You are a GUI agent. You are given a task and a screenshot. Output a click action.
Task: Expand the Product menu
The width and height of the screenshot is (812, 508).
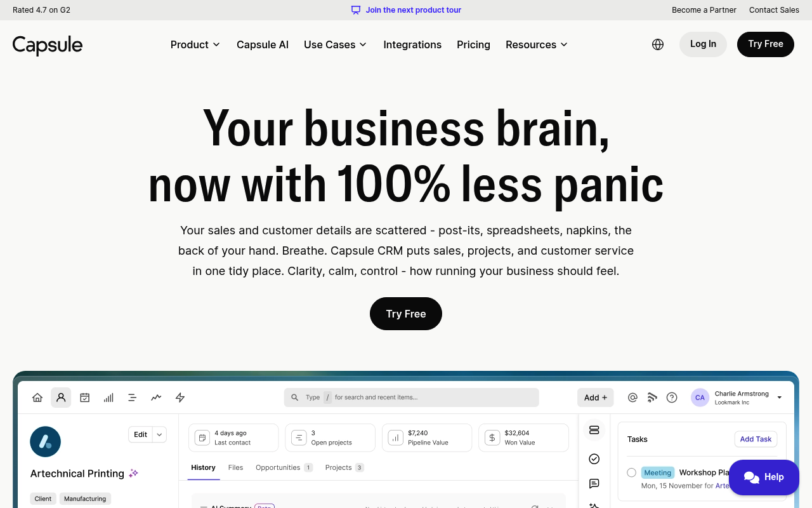tap(195, 44)
